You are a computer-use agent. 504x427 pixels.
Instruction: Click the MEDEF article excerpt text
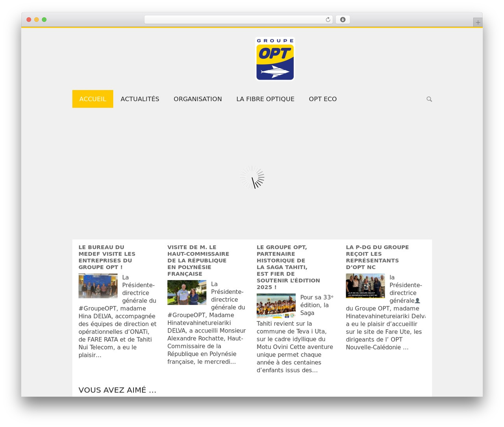[117, 316]
